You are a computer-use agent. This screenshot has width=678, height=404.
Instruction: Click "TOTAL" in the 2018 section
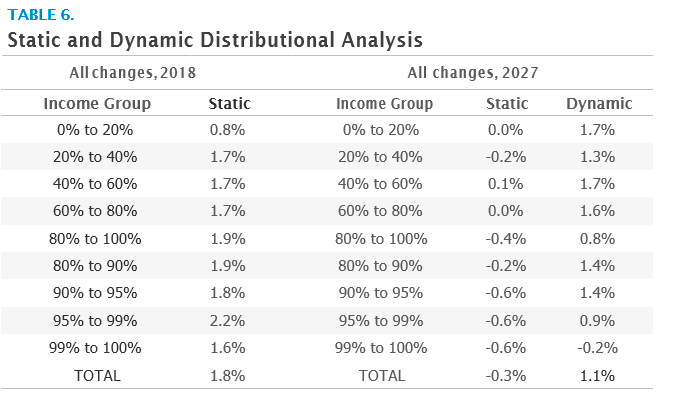pyautogui.click(x=97, y=376)
